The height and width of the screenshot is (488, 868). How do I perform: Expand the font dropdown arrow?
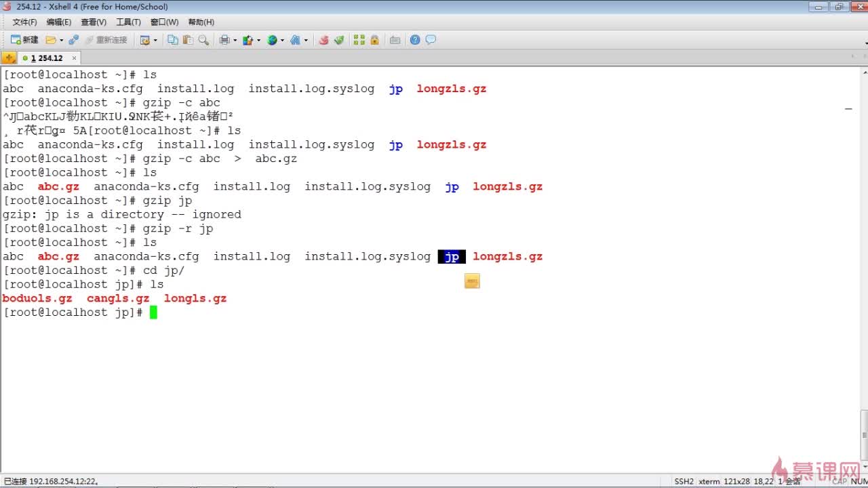pos(306,41)
